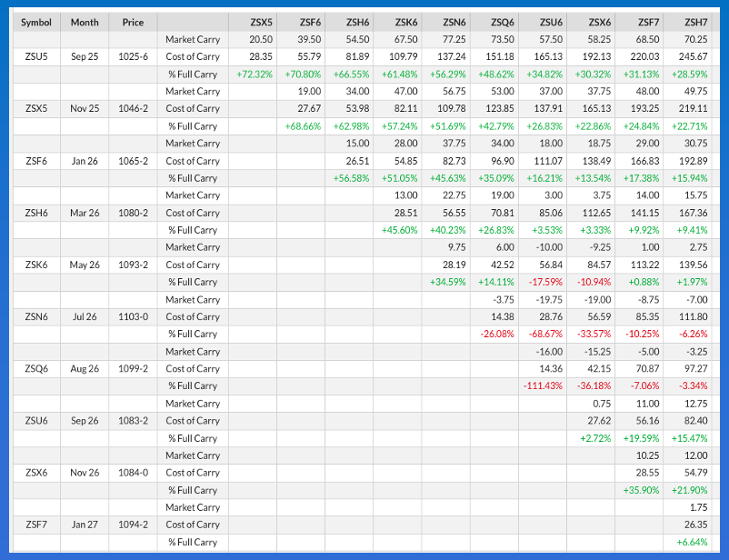Select the +34.59% full carry value
Viewport: 729px width, 560px height.
point(448,282)
